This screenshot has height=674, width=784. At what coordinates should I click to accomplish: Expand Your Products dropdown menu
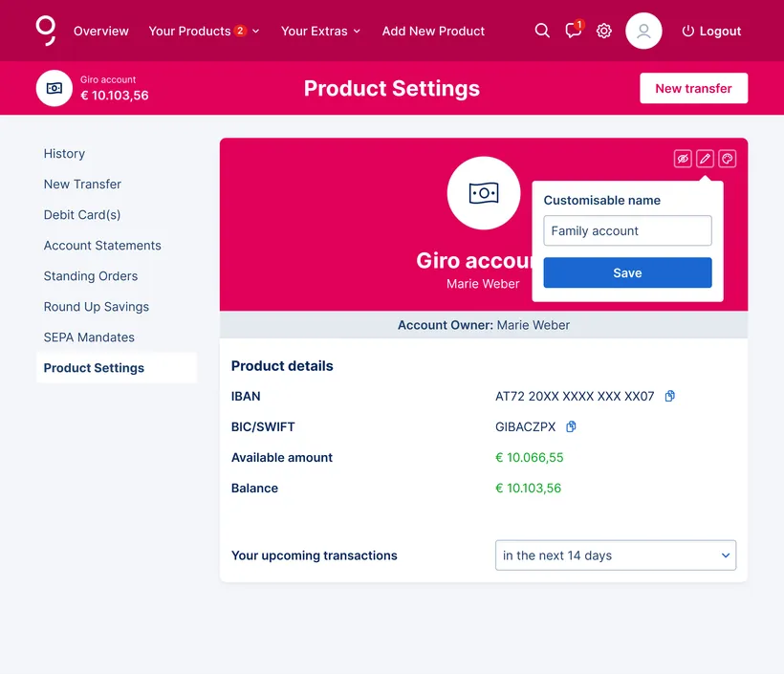(204, 31)
